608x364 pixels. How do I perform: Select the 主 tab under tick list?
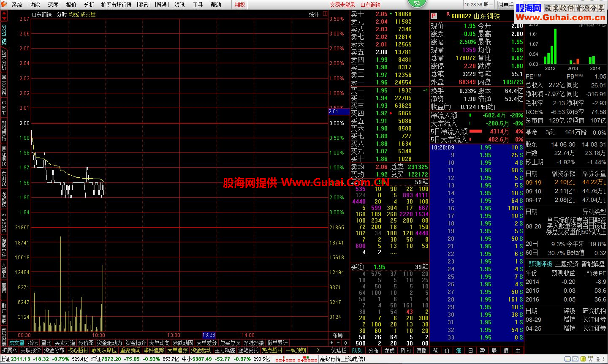tap(518, 350)
